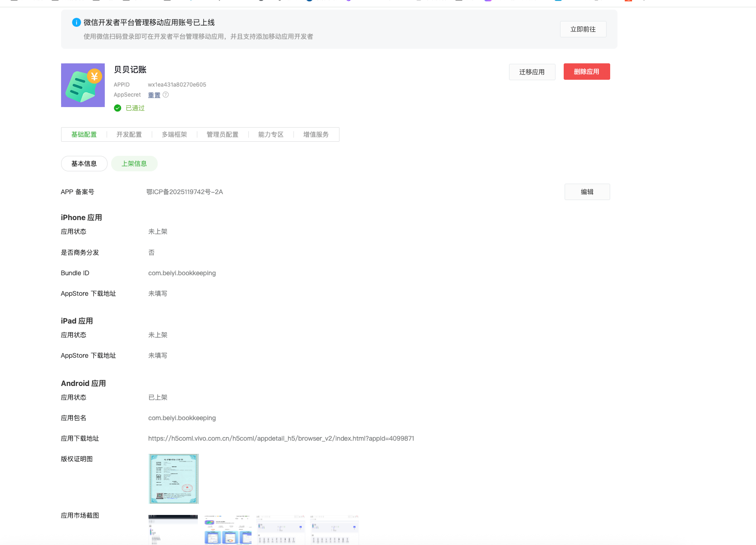Show the 基本信息 sub-tab
This screenshot has height=545, width=756.
[x=84, y=164]
